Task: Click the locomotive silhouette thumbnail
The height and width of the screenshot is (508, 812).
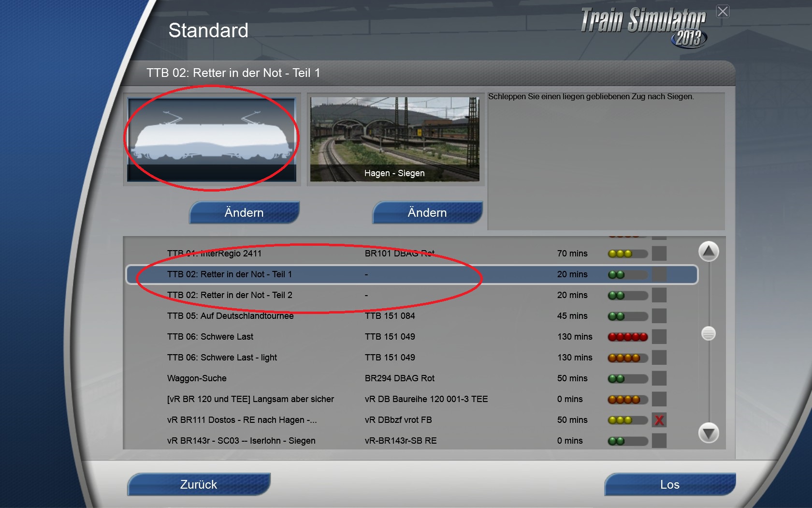Action: click(x=212, y=140)
